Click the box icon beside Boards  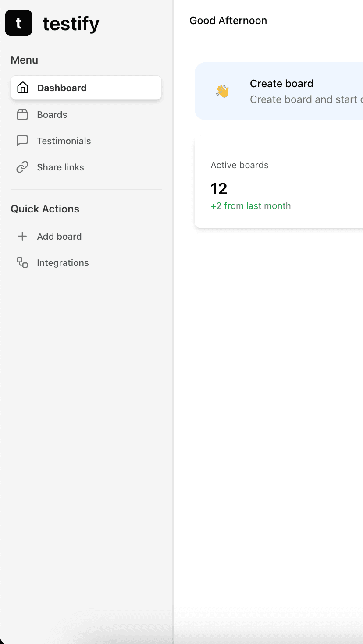coord(22,115)
